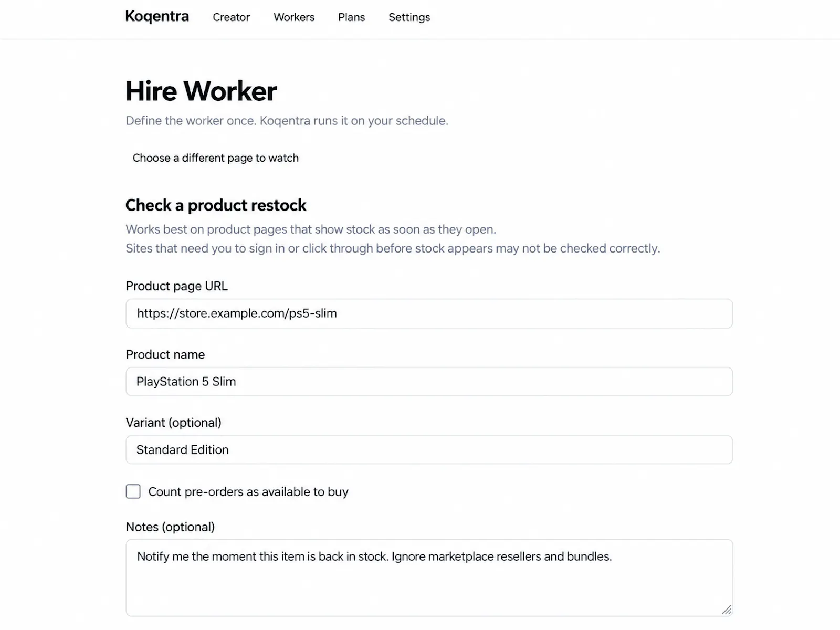The image size is (840, 630).
Task: Open the Plans section
Action: [351, 17]
